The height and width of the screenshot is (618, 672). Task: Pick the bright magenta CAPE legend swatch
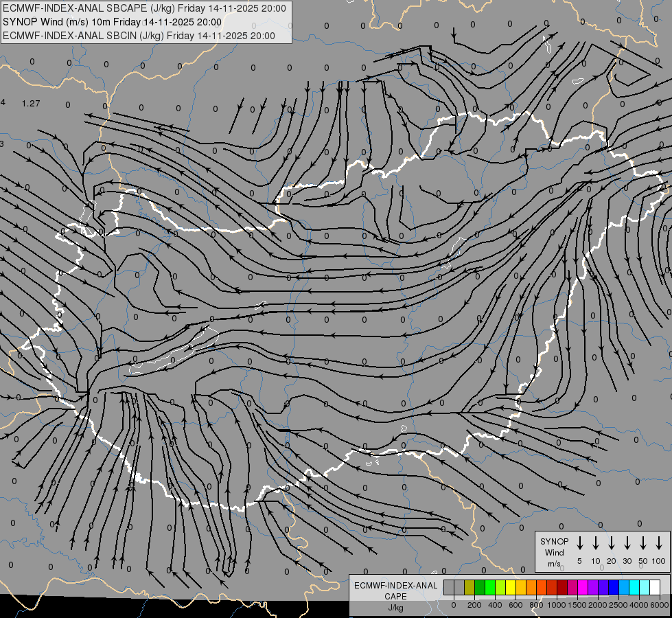(x=583, y=588)
